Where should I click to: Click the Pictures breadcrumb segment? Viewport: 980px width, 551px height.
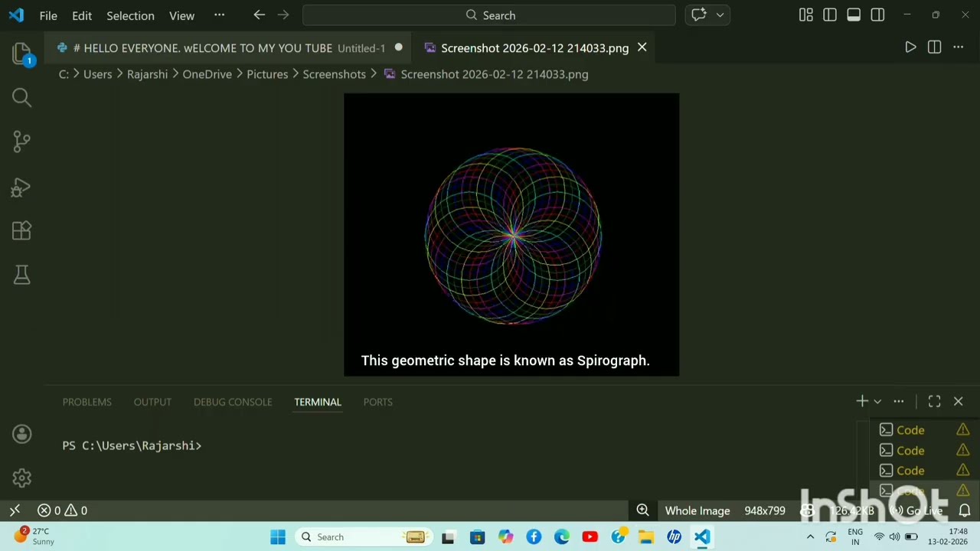[267, 74]
